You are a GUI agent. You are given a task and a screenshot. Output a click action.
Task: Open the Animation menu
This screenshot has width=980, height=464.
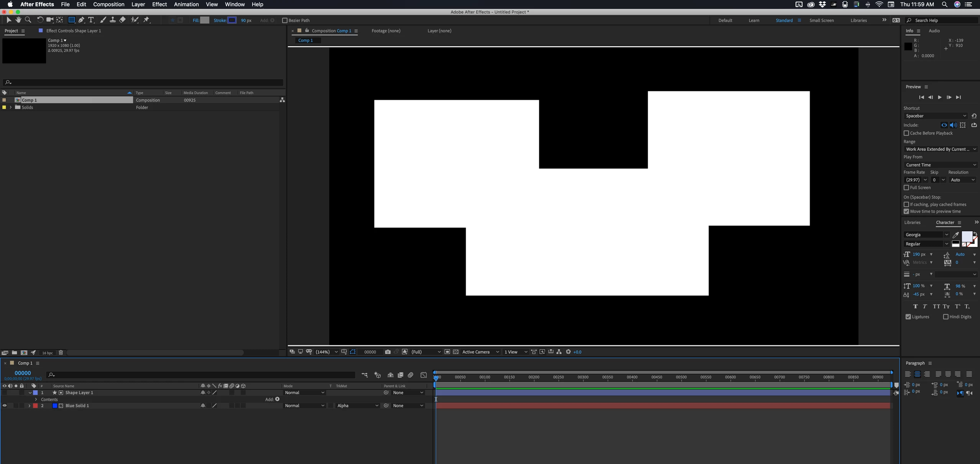coord(186,4)
